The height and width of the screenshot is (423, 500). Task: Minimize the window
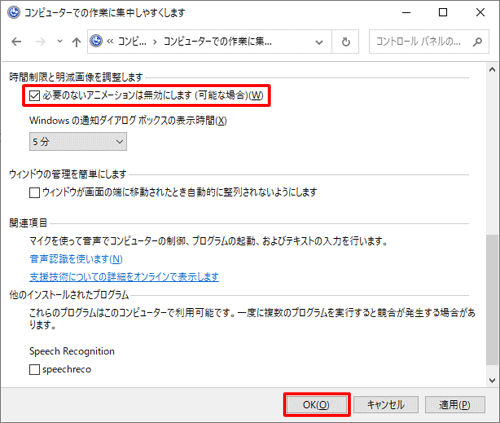[x=406, y=13]
